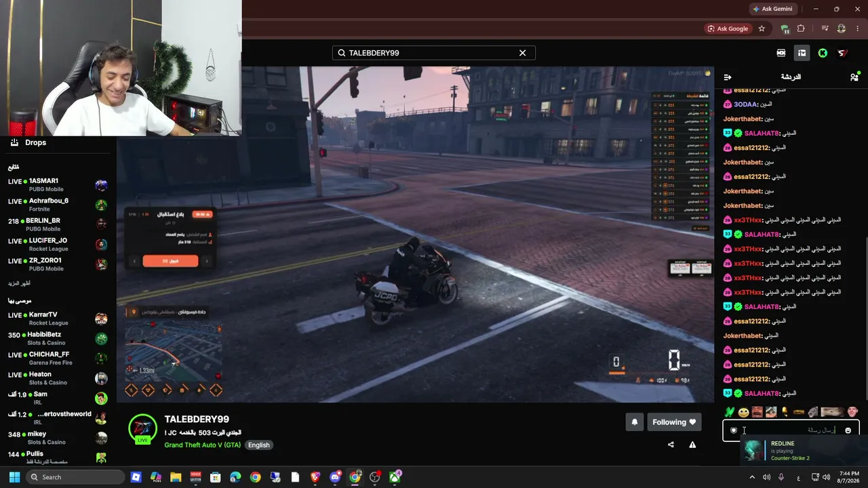Viewport: 868px width, 488px height.
Task: Open Windows Start menu
Action: (14, 477)
